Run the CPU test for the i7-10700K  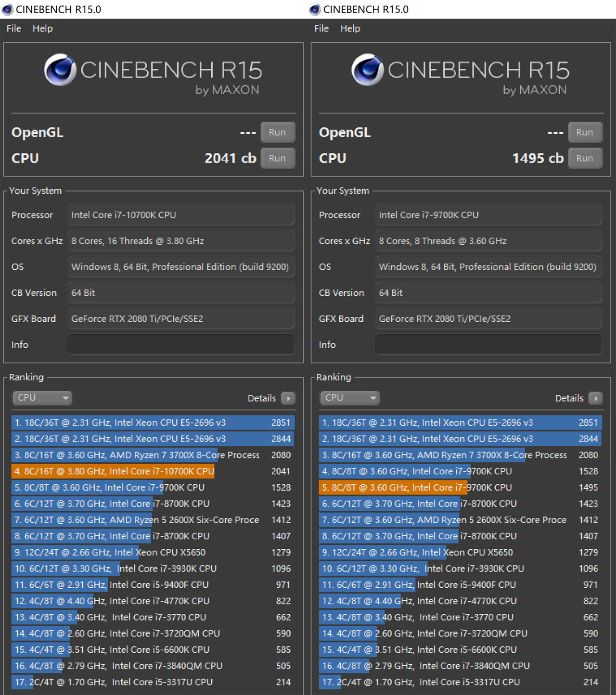click(277, 158)
